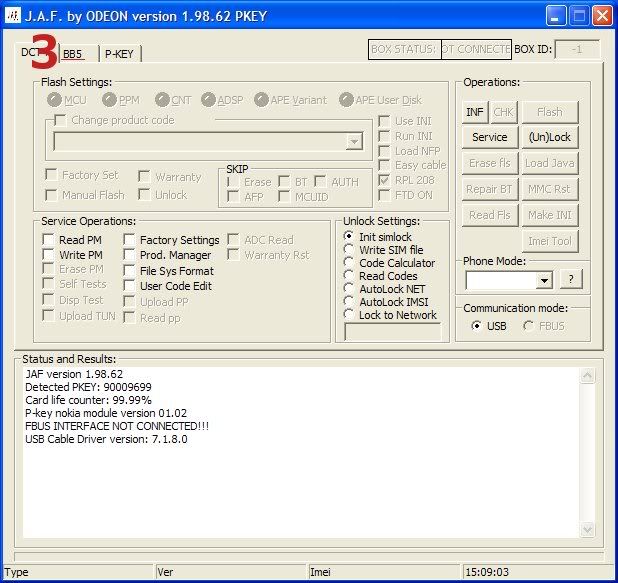Select FBUS communication mode

tap(528, 326)
